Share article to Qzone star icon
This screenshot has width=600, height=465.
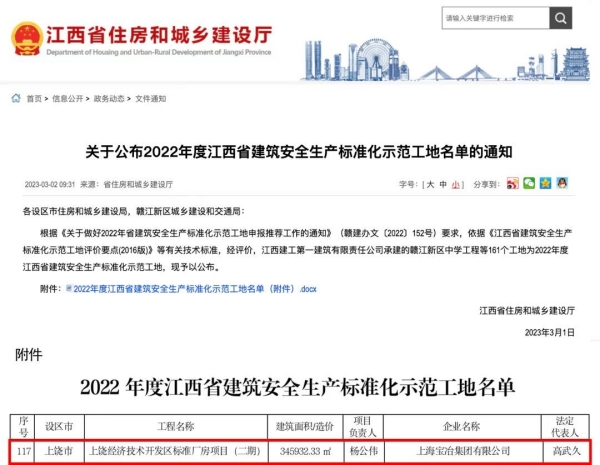(x=545, y=184)
